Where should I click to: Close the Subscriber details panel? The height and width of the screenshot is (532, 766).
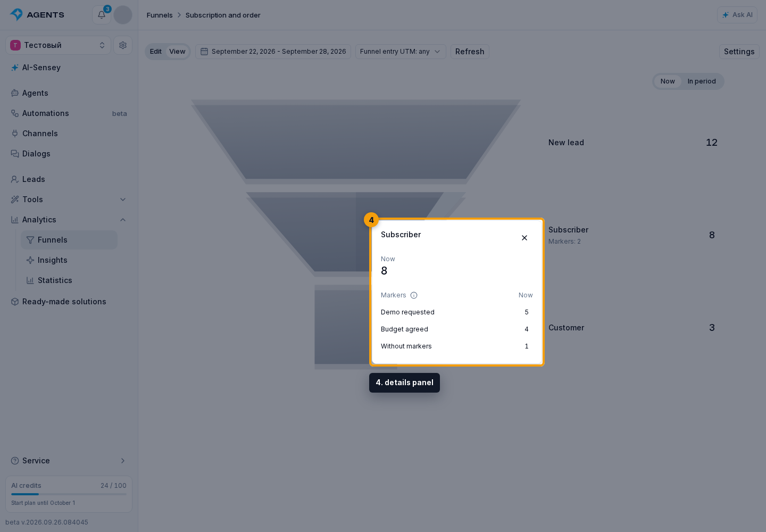coord(524,238)
